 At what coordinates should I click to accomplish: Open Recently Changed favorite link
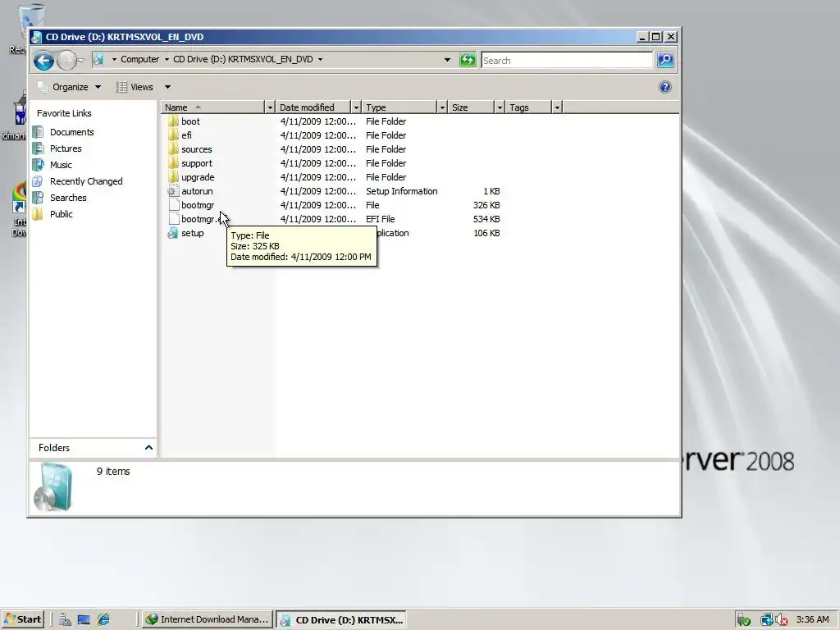[85, 181]
